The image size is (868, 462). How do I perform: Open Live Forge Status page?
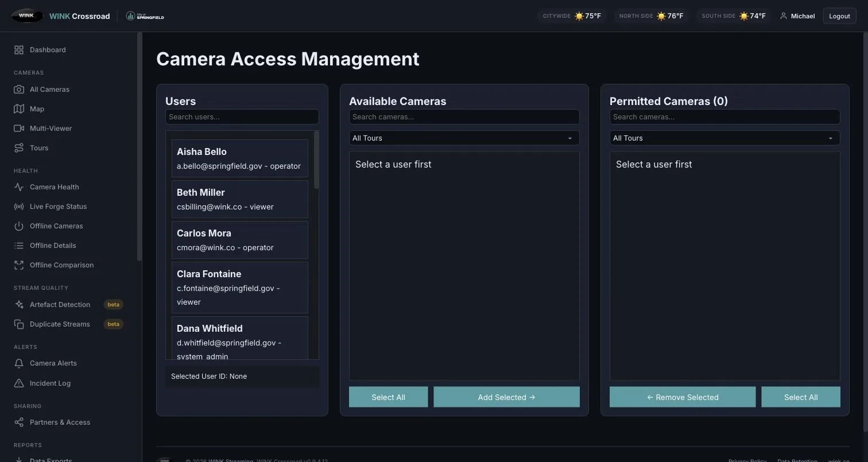[58, 207]
